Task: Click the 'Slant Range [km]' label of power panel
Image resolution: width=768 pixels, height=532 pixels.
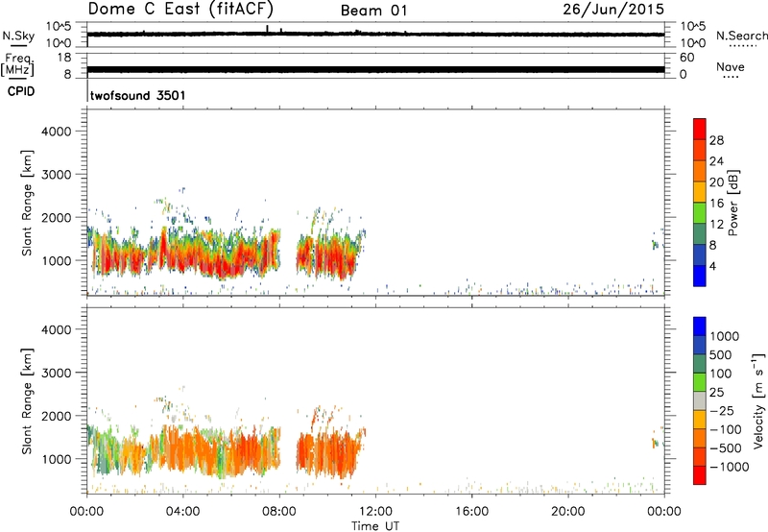Action: [x=27, y=203]
